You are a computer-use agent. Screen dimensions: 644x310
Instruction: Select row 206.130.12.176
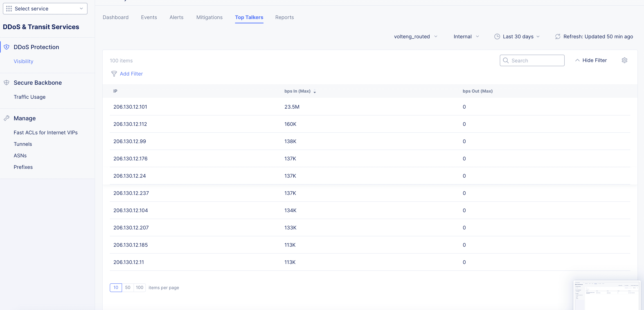tap(370, 158)
